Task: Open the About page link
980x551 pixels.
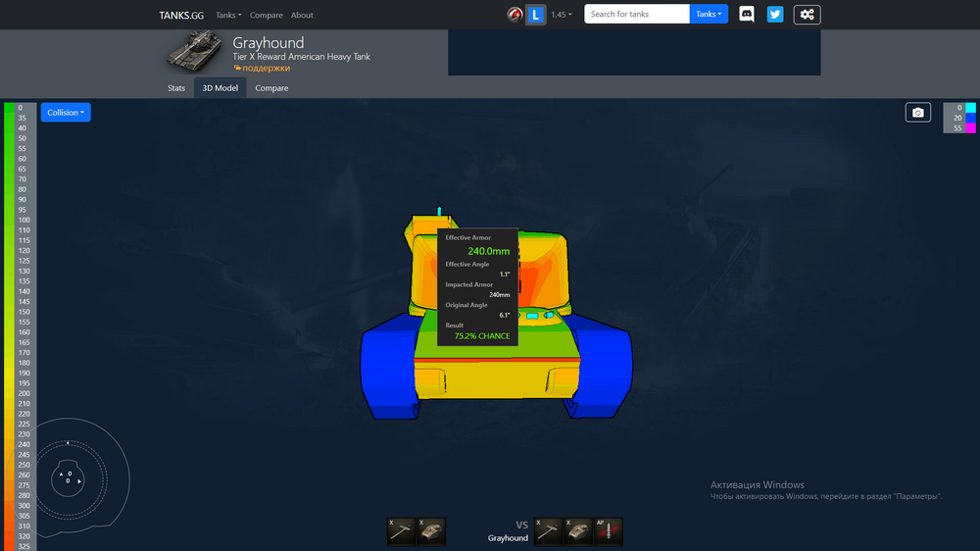Action: [x=302, y=15]
